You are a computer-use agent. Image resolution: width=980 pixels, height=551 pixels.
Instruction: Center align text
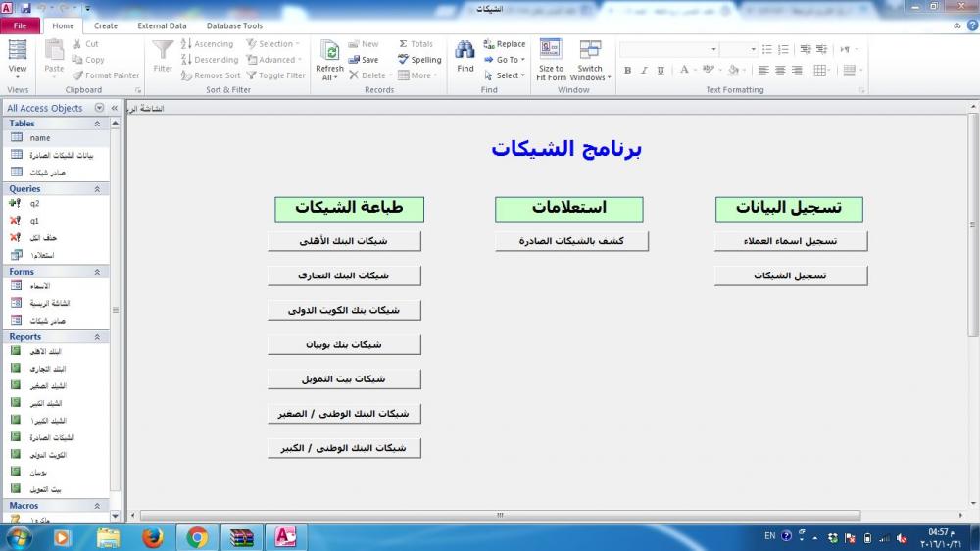780,70
